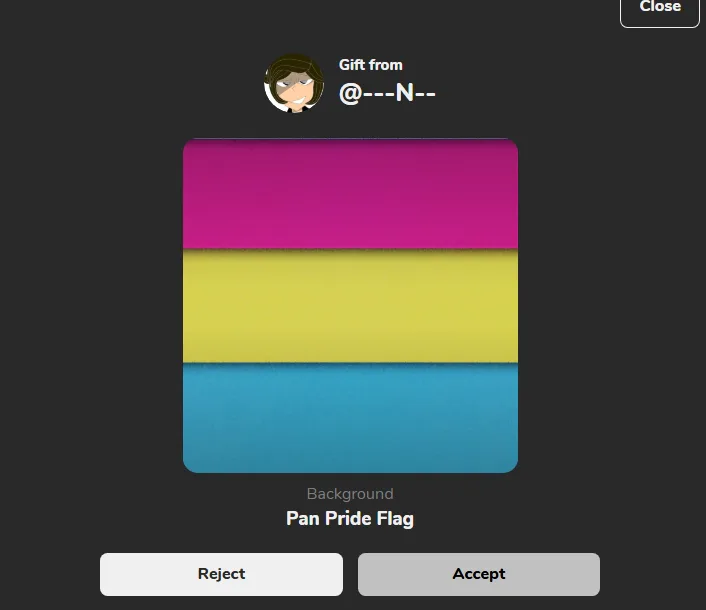
Task: Click the @---N-- sender username
Action: 387,93
